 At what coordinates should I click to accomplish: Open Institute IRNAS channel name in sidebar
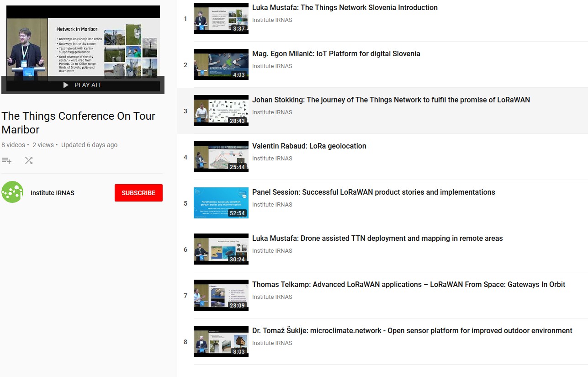[53, 193]
